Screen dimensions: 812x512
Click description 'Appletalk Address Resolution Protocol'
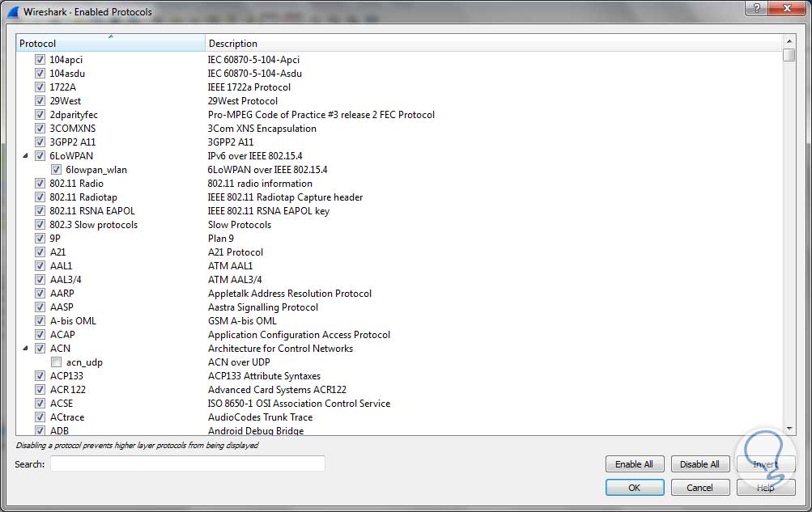click(x=290, y=294)
